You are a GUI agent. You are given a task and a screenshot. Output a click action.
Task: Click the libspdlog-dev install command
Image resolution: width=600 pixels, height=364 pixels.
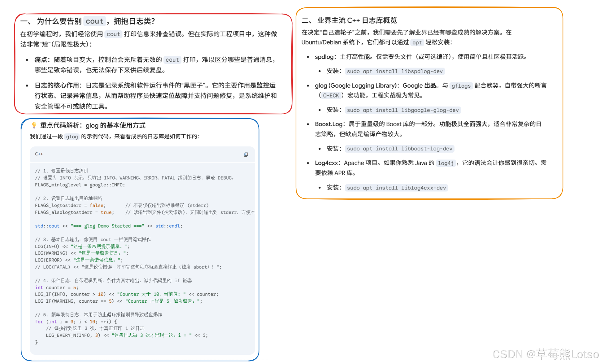point(394,71)
